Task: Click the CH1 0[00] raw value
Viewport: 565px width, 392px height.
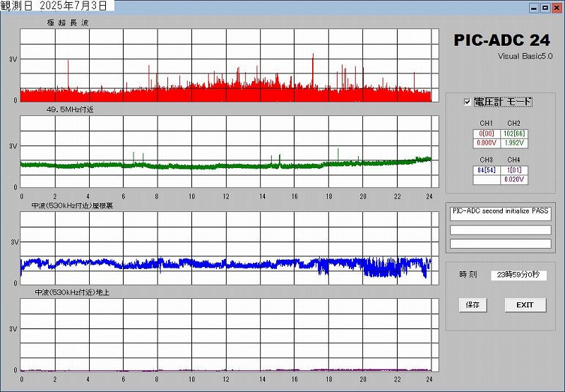Action: 487,133
